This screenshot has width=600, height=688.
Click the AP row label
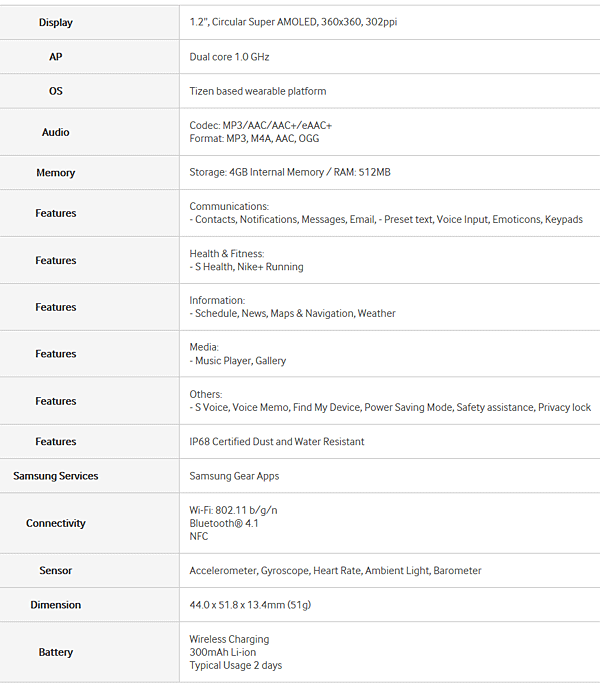click(56, 57)
